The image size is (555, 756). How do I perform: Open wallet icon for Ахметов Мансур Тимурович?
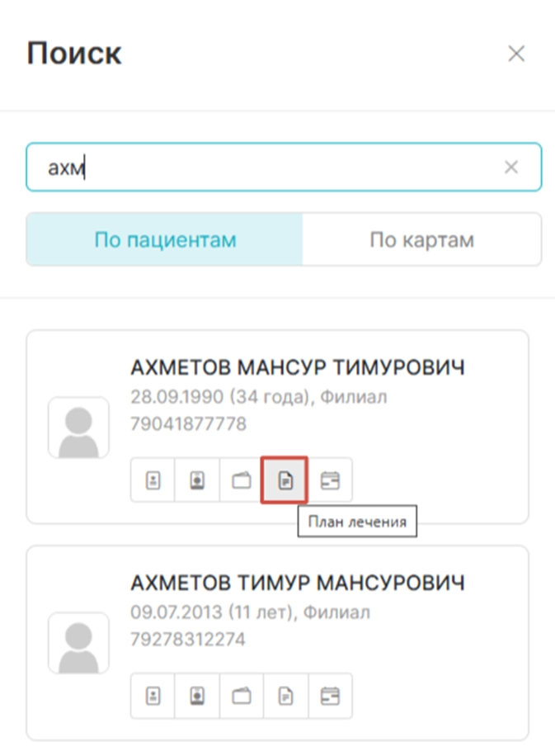click(242, 480)
